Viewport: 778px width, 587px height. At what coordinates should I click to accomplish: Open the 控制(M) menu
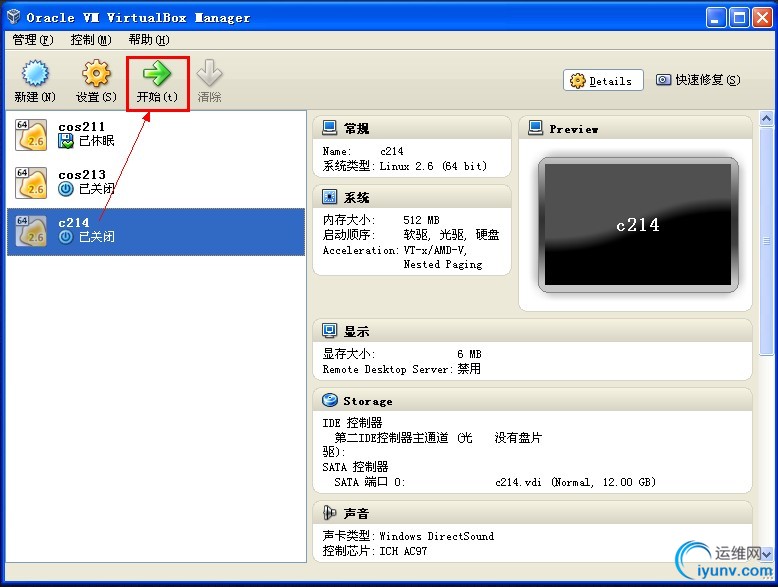(91, 40)
